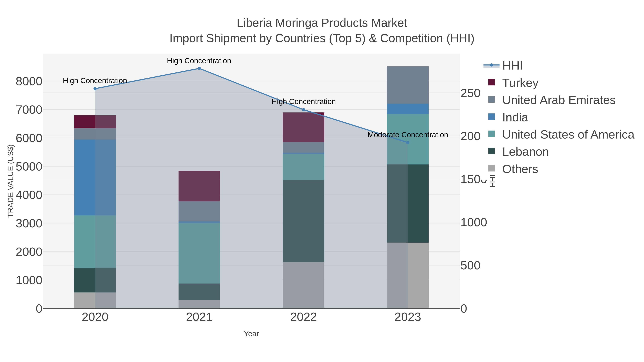Viewport: 644px width, 362px height.
Task: Click the United States segment of 2021 bar
Action: tap(199, 253)
